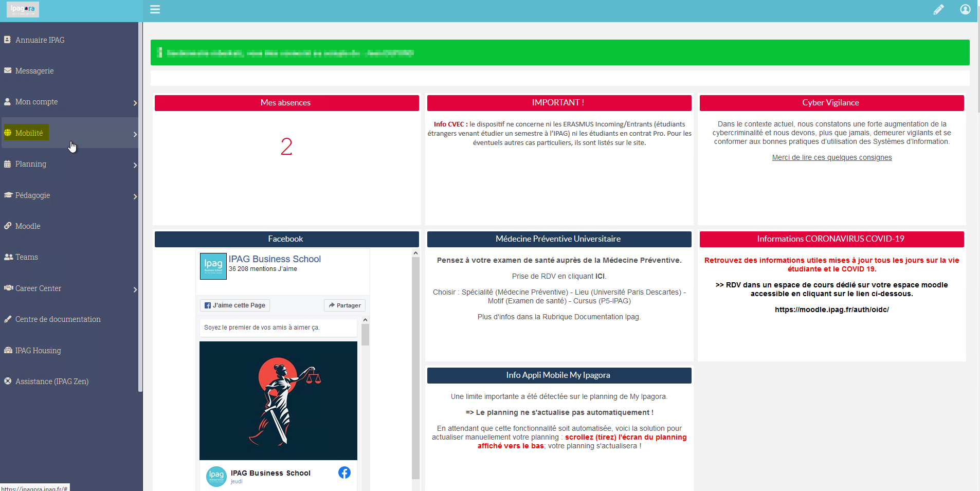Viewport: 980px width, 491px height.
Task: Click the Facebook logo icon on post
Action: click(344, 472)
